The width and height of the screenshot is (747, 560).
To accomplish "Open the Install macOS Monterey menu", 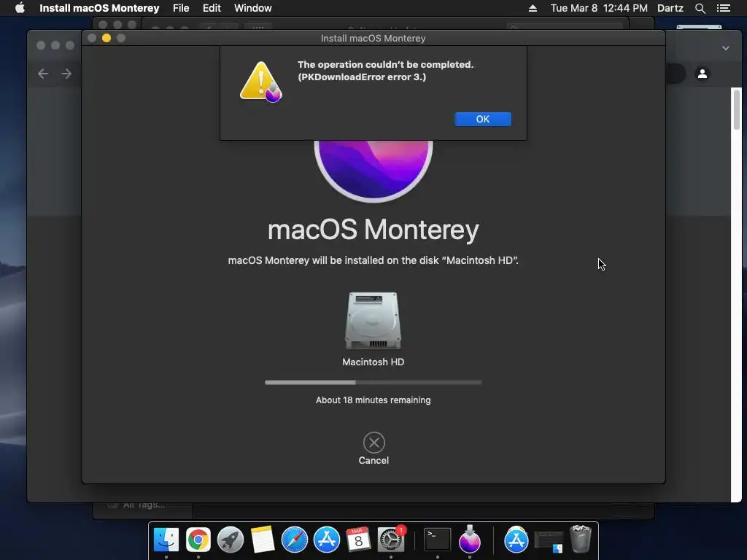I will point(99,8).
